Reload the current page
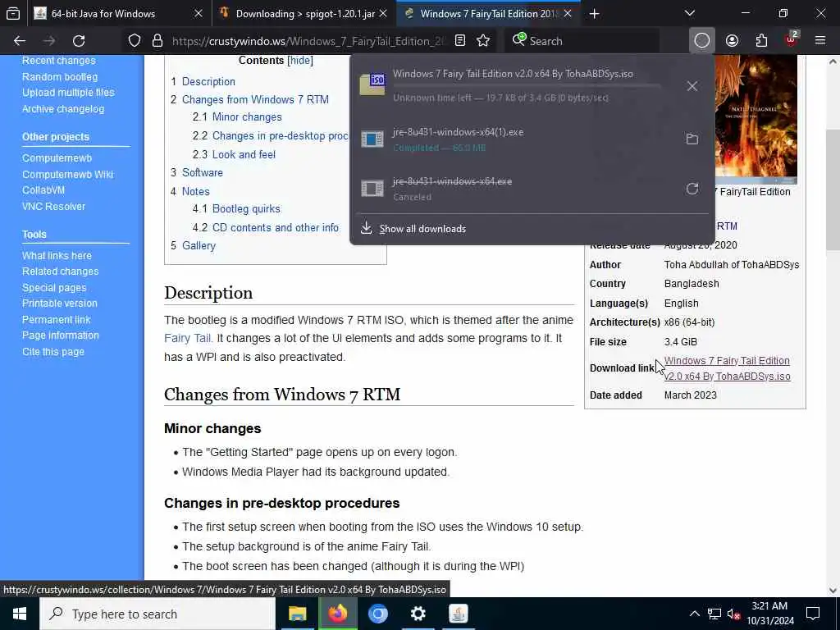 tap(79, 41)
